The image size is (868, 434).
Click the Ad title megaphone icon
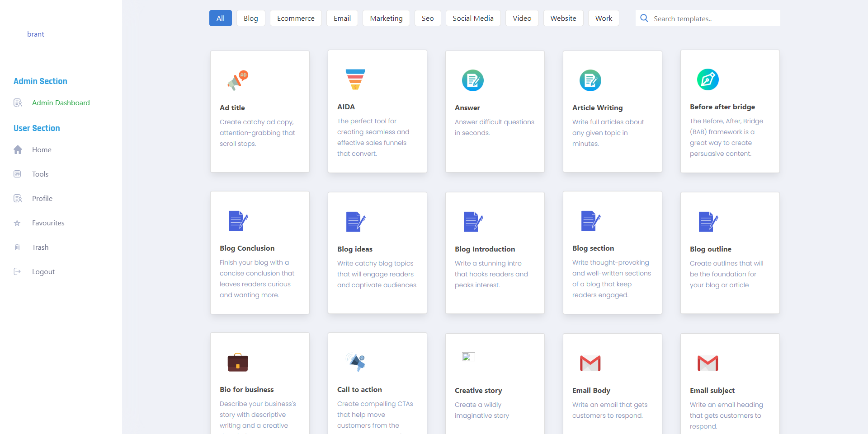pos(238,81)
